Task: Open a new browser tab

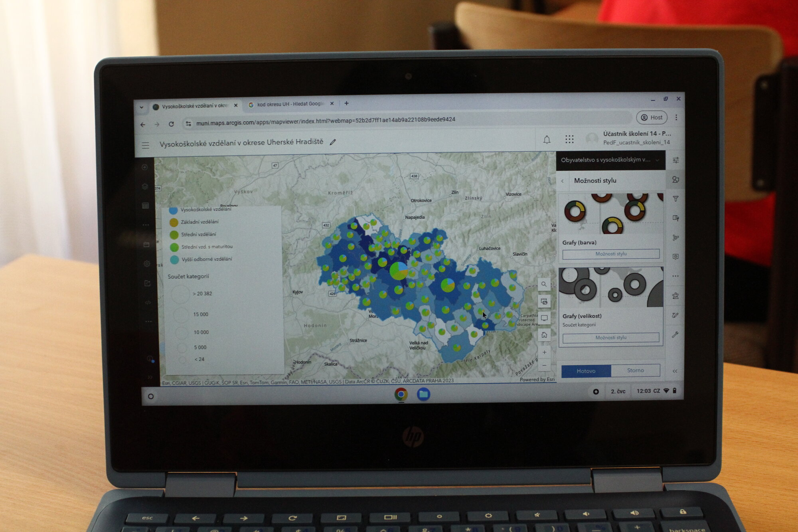Action: click(346, 103)
